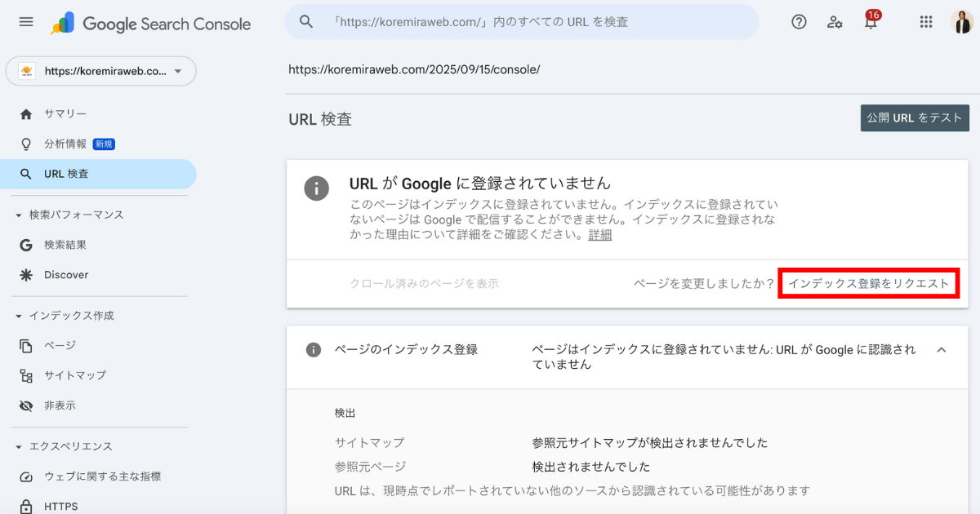Click the ページを変更しましたか？ text
Viewport: 980px width, 514px height.
pos(704,284)
